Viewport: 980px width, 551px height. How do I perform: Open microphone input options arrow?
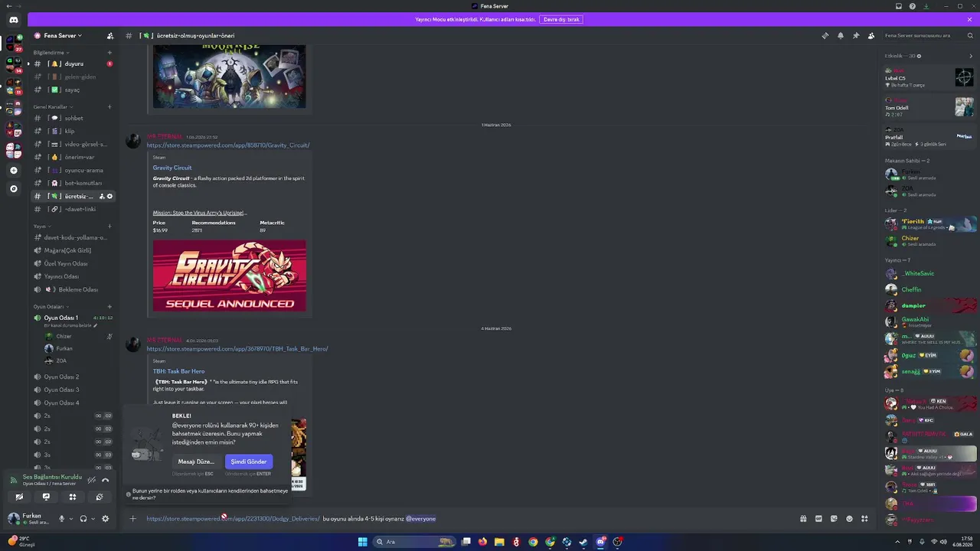[x=71, y=519]
